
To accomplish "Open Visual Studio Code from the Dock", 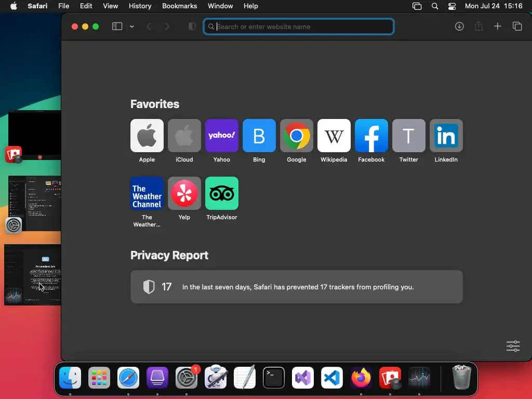I will 332,378.
